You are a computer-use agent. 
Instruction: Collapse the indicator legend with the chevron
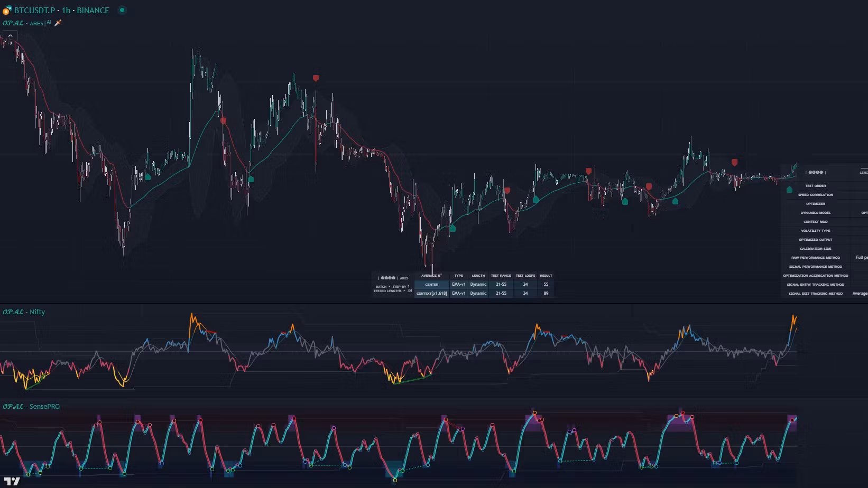[10, 36]
